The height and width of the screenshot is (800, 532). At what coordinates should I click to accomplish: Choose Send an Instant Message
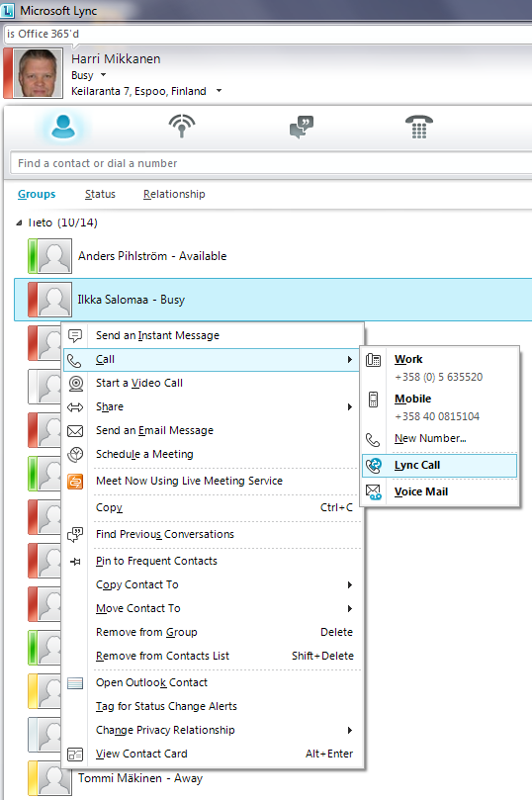(x=213, y=335)
